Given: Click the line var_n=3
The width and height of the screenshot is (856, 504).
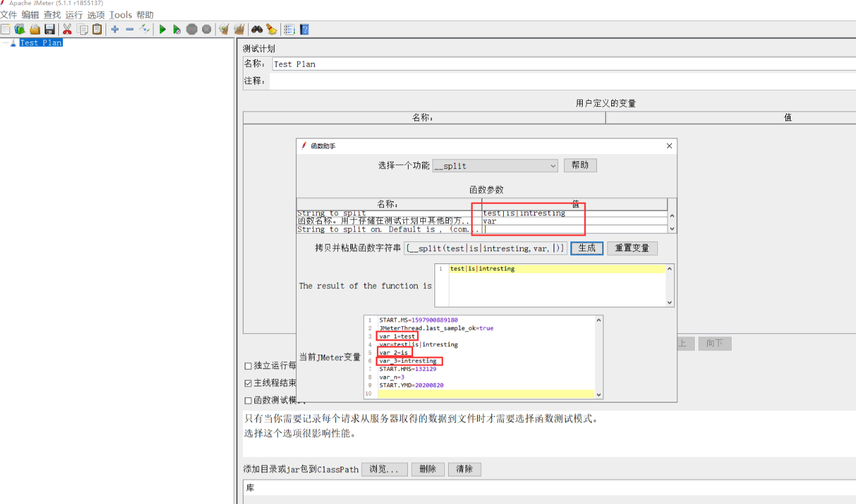Looking at the screenshot, I should coord(392,377).
